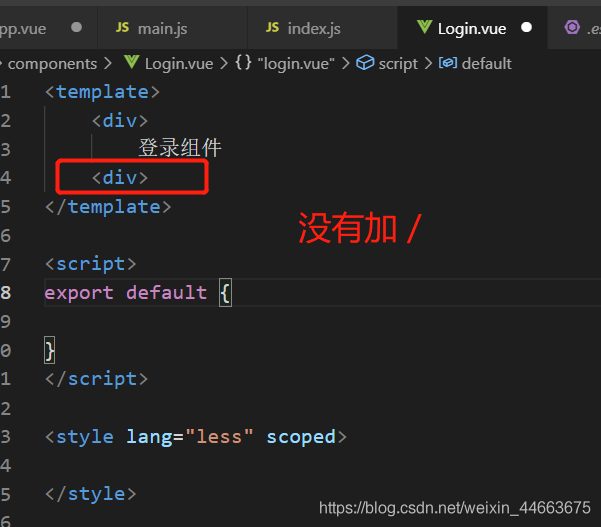Click the "less" attribute value

(x=219, y=437)
